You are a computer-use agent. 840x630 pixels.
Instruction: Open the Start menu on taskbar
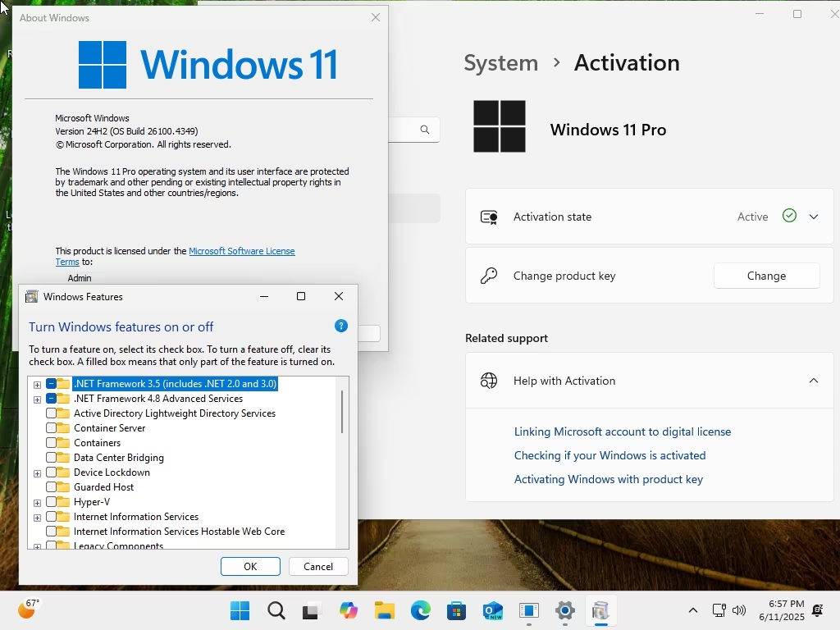(240, 610)
